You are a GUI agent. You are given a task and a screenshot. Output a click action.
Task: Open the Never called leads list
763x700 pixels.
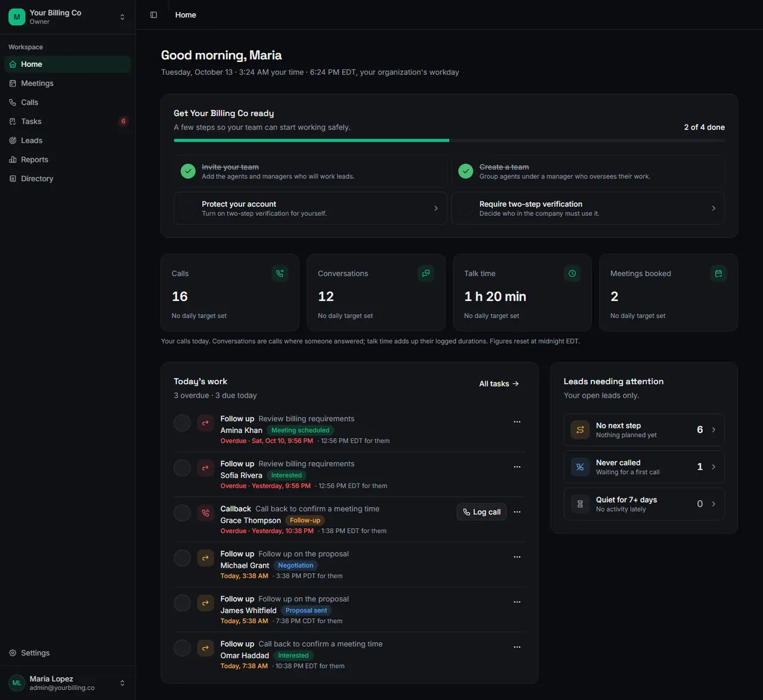pyautogui.click(x=644, y=467)
